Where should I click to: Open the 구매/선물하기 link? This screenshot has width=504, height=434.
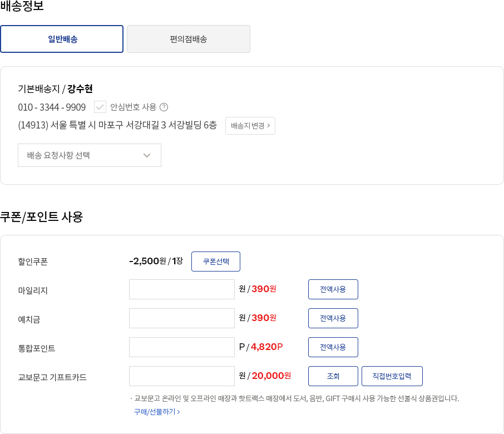[x=155, y=412]
